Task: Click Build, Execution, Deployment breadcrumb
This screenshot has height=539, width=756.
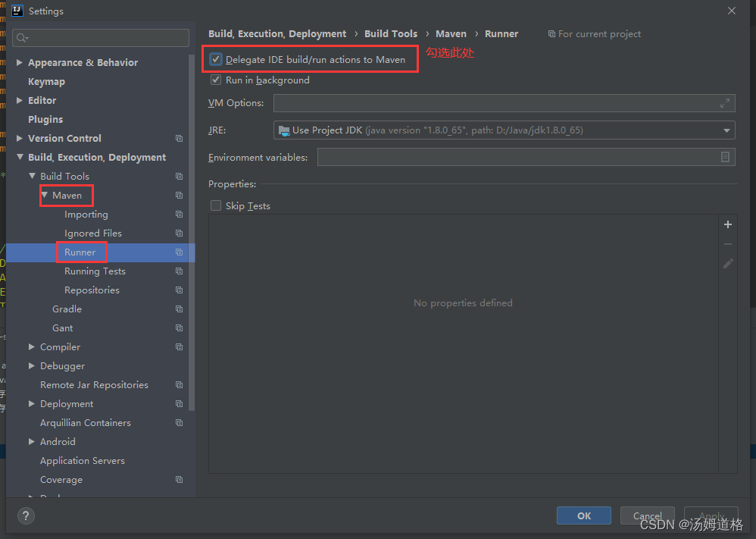Action: (x=277, y=34)
